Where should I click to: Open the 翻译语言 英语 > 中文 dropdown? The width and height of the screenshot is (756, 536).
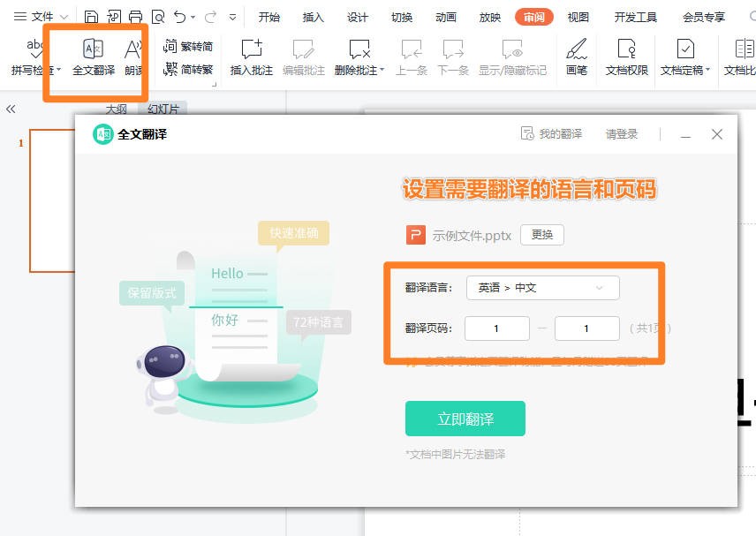point(543,288)
